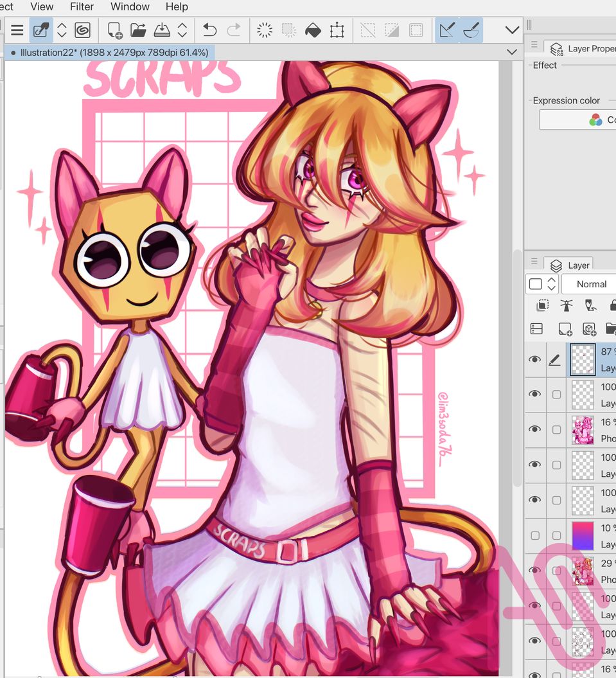
Task: Undo the last action
Action: 209,30
